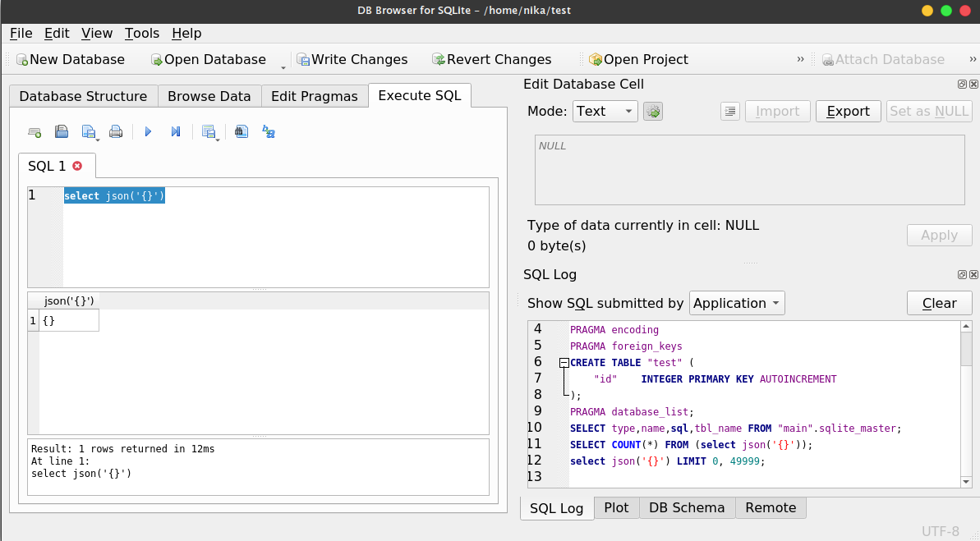The image size is (980, 541).
Task: Switch to the Browse Data tab
Action: [x=209, y=96]
